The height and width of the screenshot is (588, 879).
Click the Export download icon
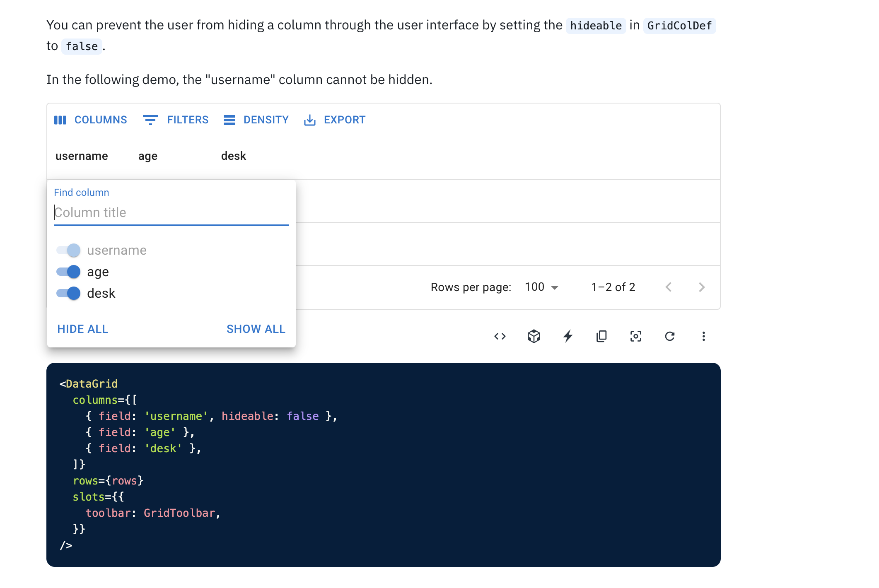[310, 120]
